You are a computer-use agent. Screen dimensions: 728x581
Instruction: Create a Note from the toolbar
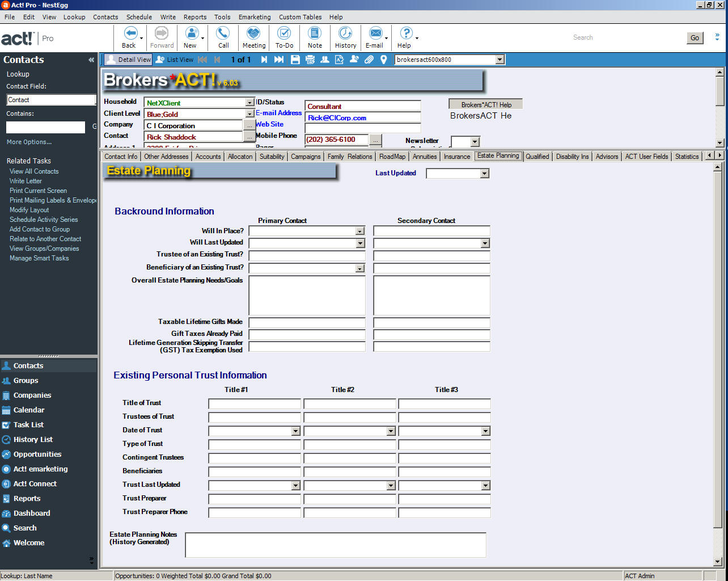(315, 37)
